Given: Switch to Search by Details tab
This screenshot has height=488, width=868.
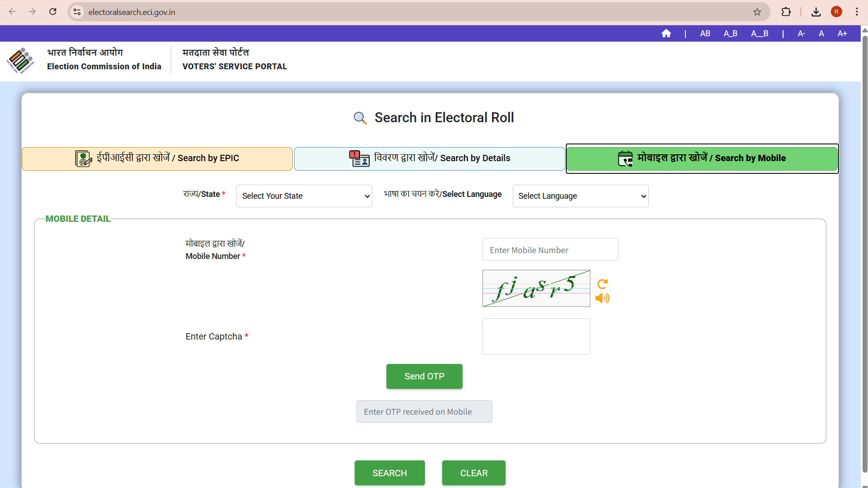Looking at the screenshot, I should pyautogui.click(x=429, y=158).
